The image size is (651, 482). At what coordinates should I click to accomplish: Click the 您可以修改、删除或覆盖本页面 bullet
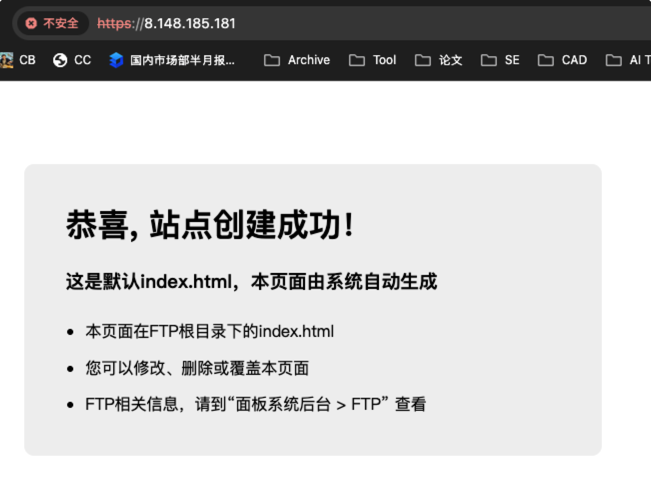197,368
